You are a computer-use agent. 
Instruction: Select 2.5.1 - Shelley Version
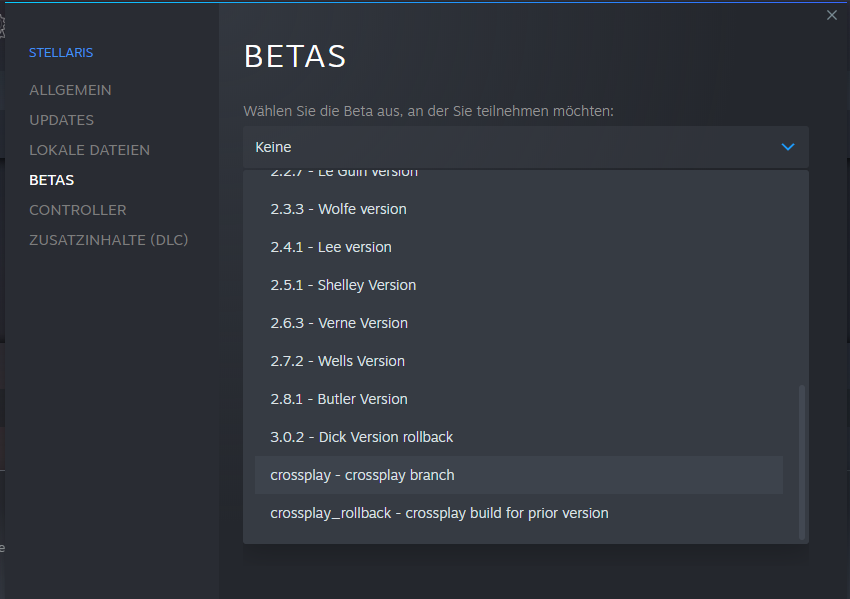coord(519,285)
